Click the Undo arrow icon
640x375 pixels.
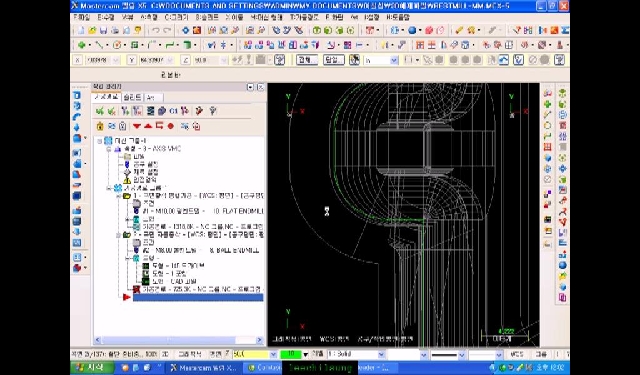point(156,31)
